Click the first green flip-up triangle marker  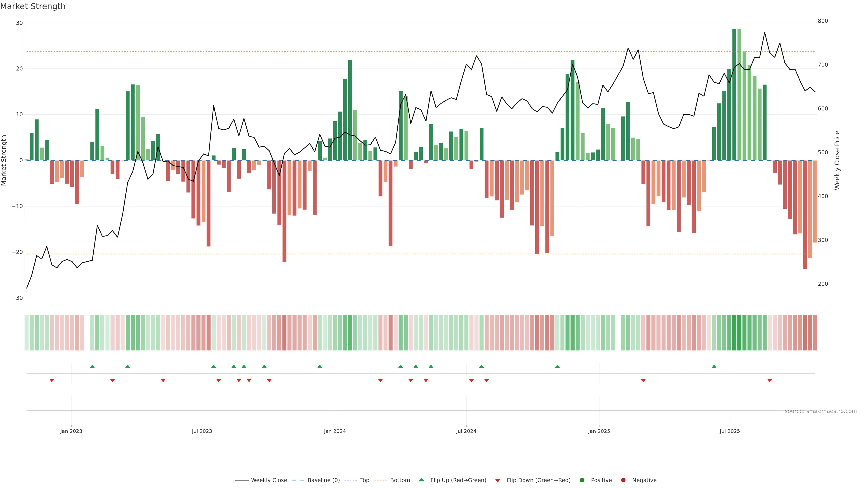(92, 366)
